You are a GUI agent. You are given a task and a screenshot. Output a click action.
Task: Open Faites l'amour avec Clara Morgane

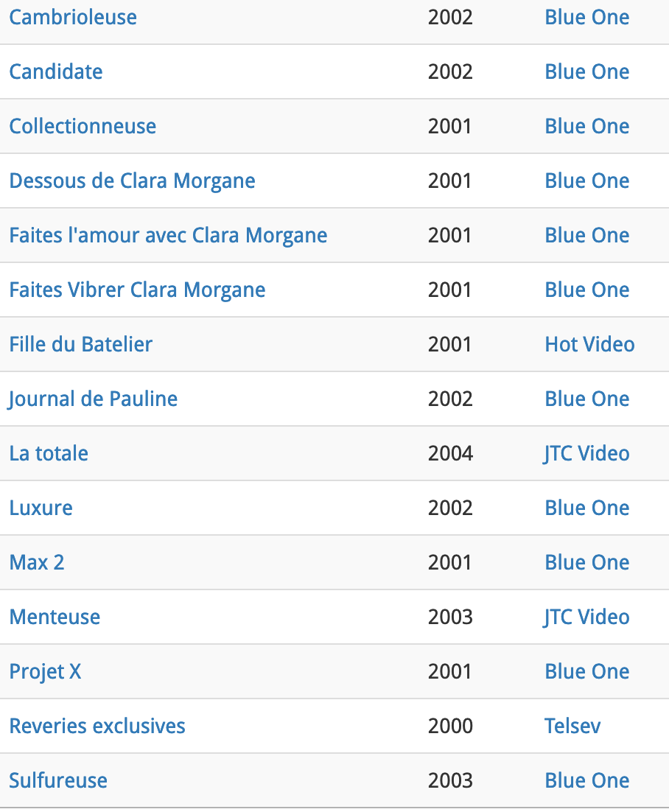coord(168,235)
